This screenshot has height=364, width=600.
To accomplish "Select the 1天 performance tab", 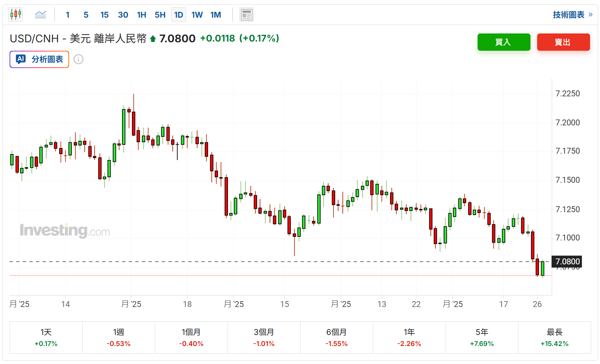I will point(46,338).
